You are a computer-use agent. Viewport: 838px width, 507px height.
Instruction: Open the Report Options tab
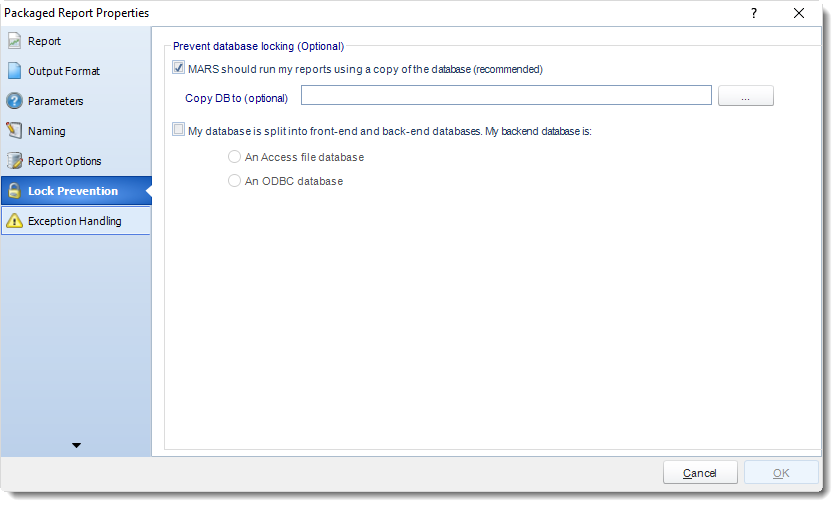tap(65, 161)
